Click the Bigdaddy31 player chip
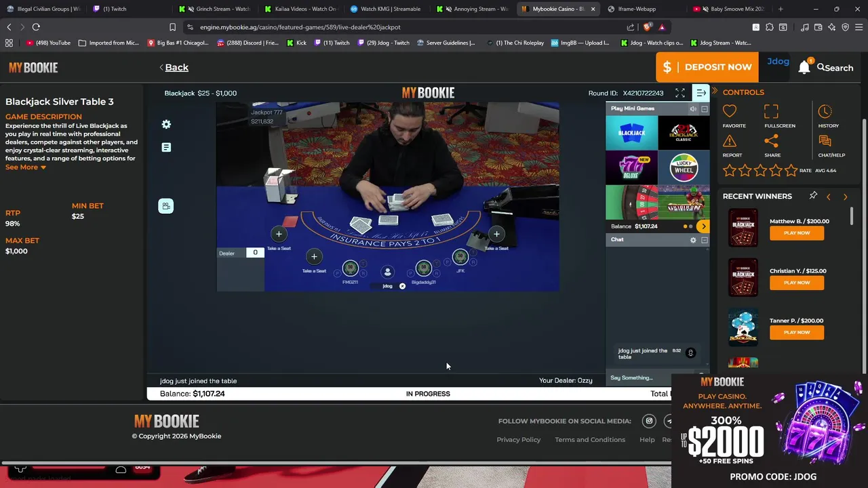868x488 pixels. (424, 268)
